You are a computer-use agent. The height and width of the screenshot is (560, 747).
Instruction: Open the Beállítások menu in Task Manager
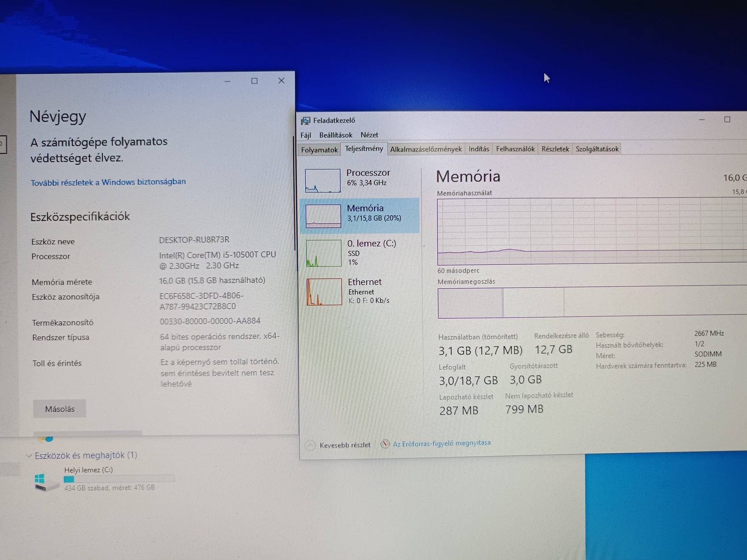336,135
